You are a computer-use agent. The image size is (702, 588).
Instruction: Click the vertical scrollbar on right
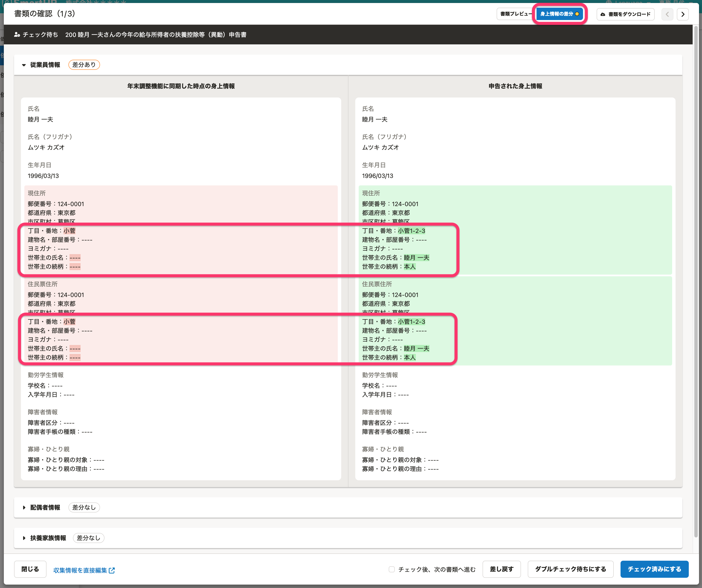tap(696, 281)
